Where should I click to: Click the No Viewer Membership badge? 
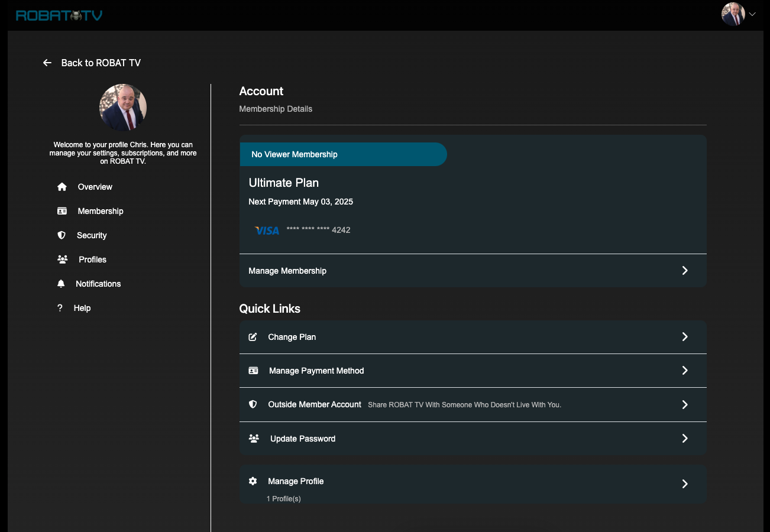(343, 154)
